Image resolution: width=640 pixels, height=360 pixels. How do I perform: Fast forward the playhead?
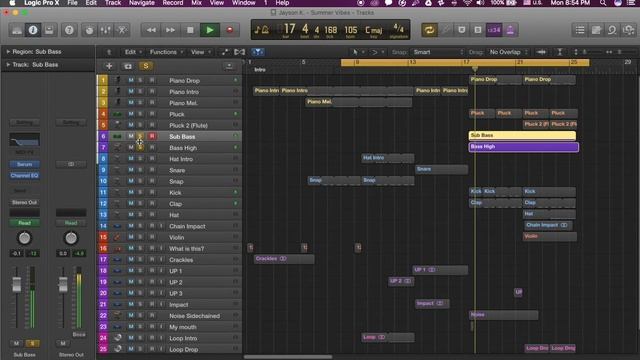click(170, 30)
